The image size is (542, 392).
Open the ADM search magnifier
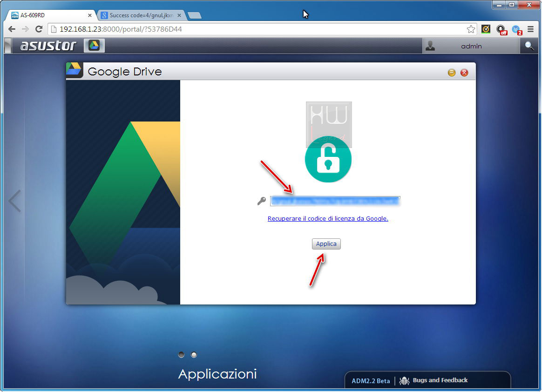tap(529, 46)
